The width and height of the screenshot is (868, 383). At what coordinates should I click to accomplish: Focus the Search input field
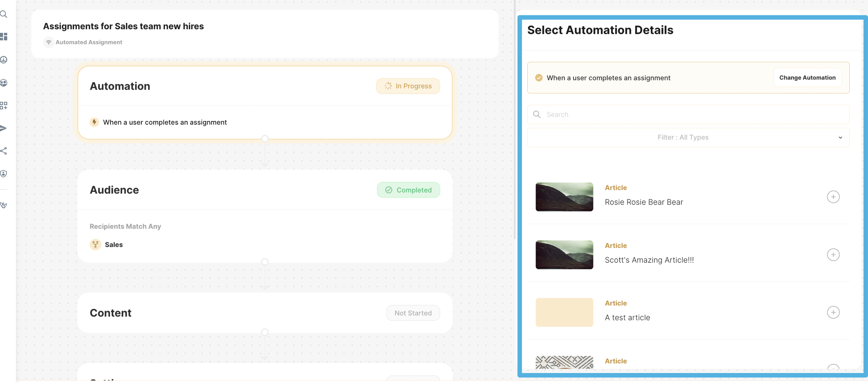tap(688, 114)
